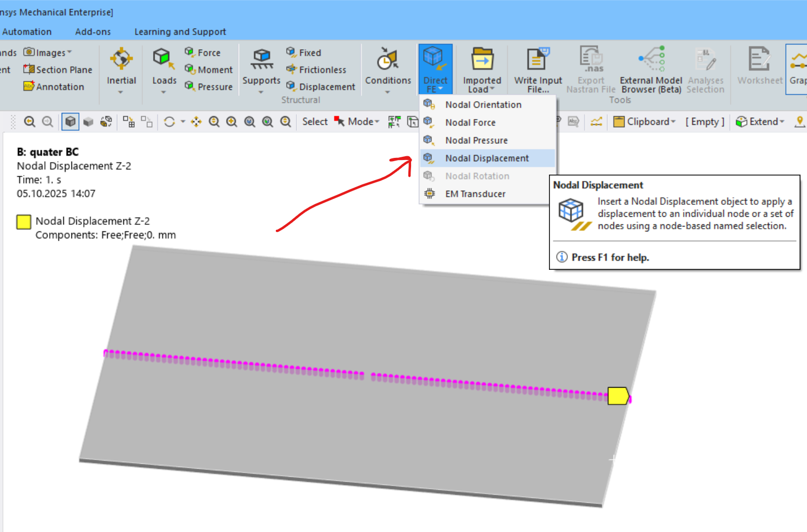Click the yellow Nodal Displacement Z-2 legend swatch
This screenshot has height=532, width=807.
[24, 222]
